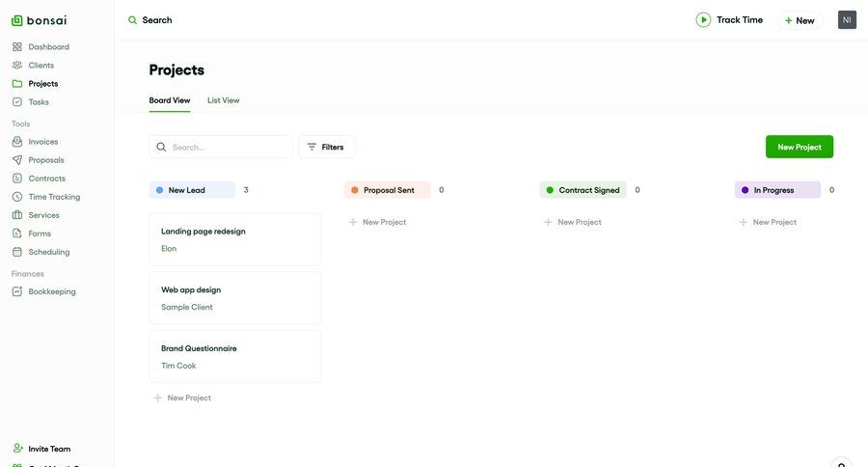Add New Project under Contract Signed

[x=573, y=222]
